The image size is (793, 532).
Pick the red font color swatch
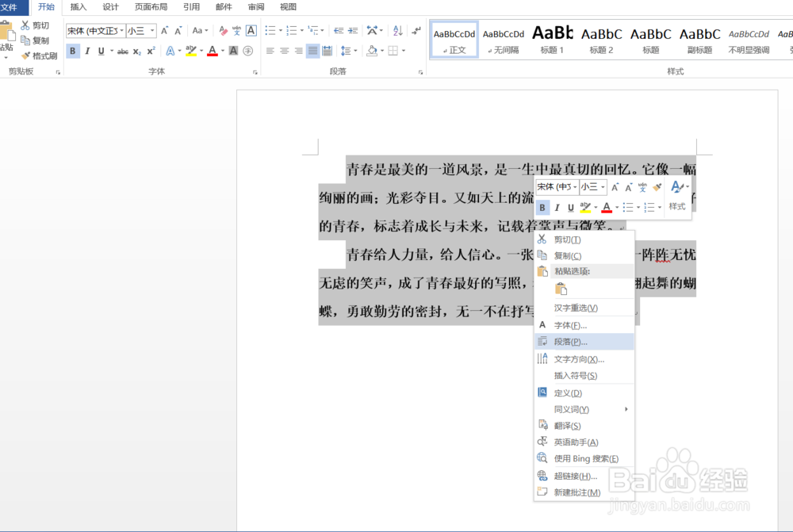pos(212,51)
